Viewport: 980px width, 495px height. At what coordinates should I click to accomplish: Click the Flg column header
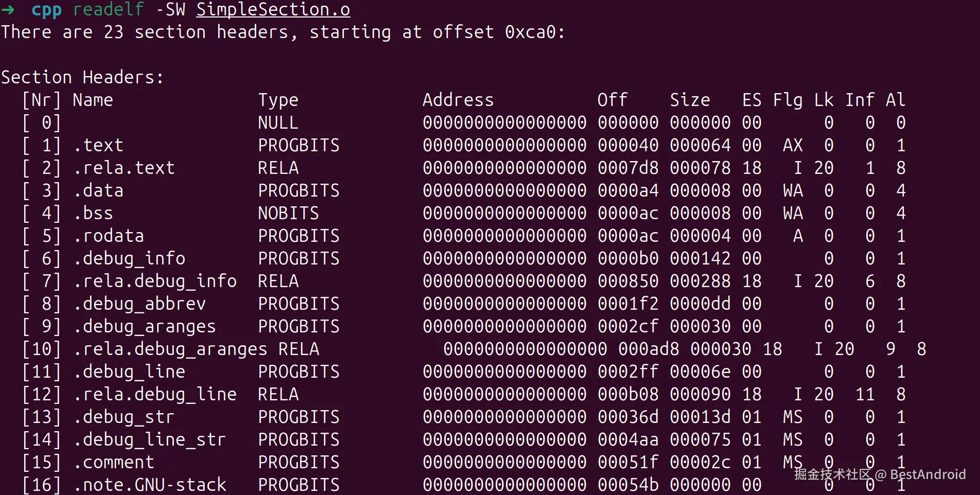(x=787, y=100)
